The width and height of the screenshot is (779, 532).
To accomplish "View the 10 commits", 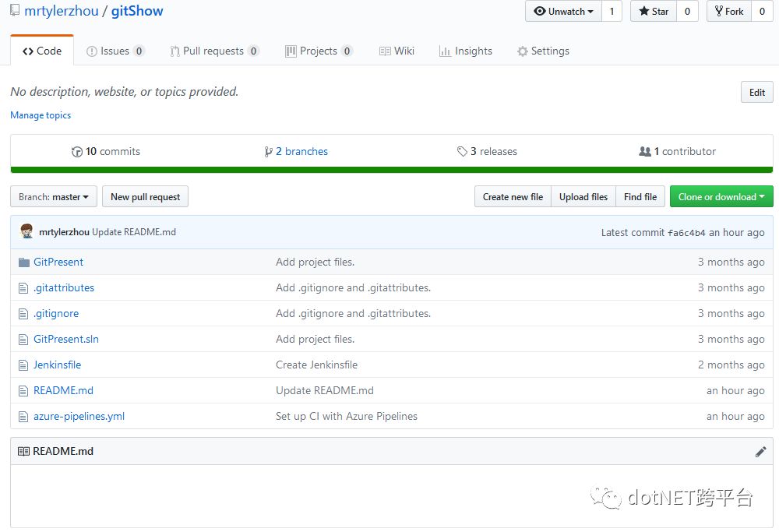I will point(106,152).
